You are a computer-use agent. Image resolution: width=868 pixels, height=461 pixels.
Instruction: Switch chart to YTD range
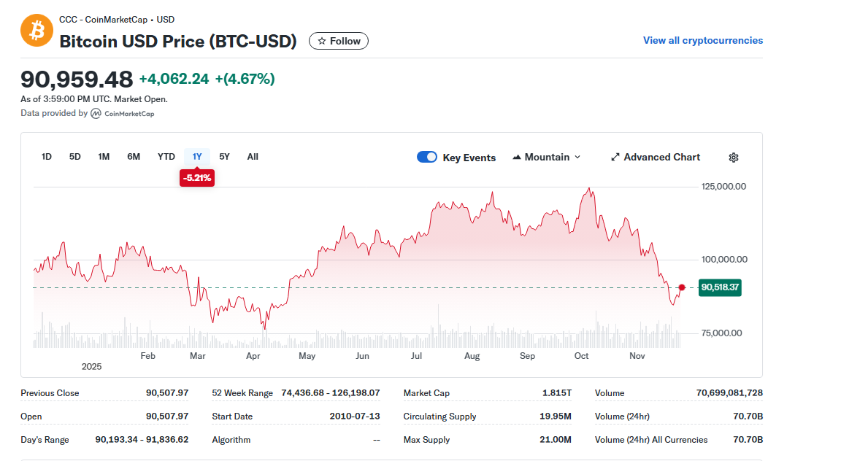tap(166, 157)
